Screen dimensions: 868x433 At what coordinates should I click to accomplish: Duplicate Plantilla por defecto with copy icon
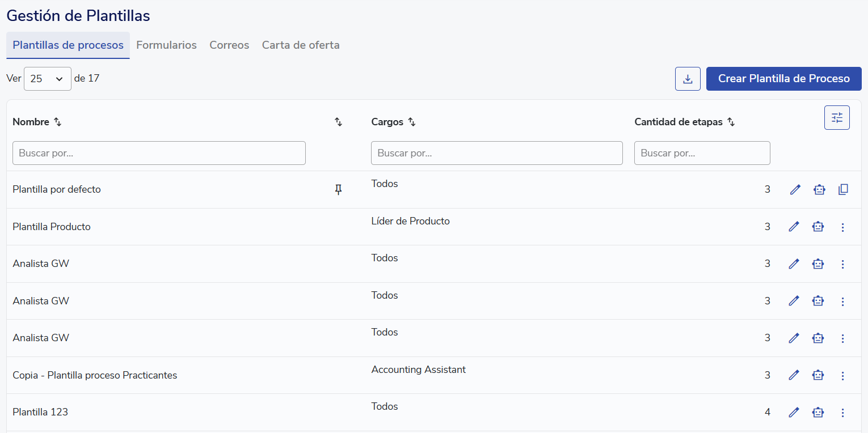click(843, 190)
